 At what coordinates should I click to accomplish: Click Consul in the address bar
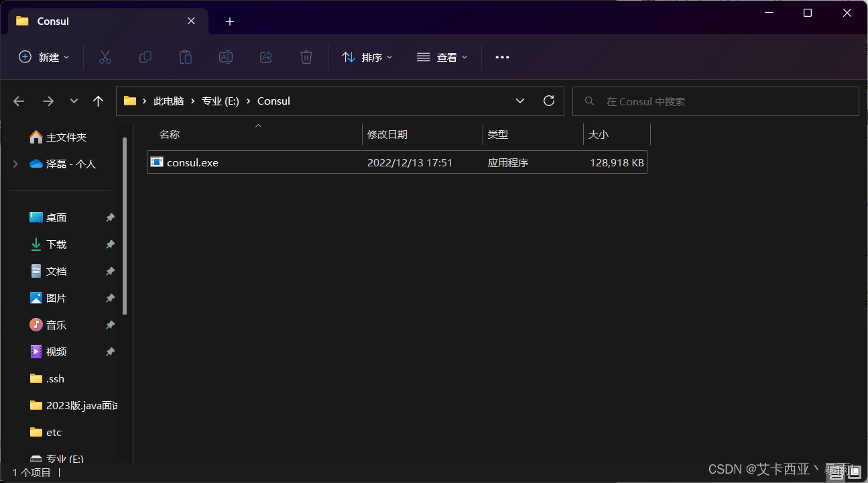[x=273, y=101]
